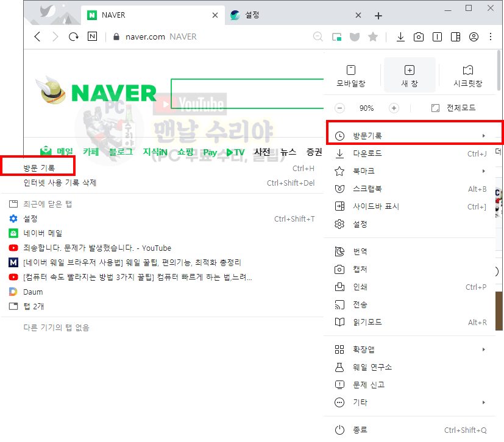
Task: Restore 탭 2개 from history
Action: pyautogui.click(x=162, y=306)
